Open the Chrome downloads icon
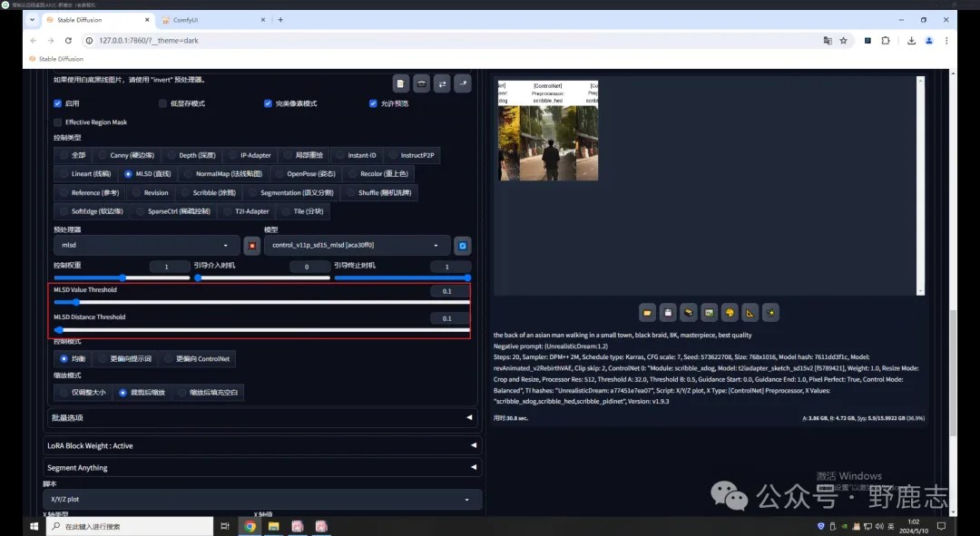This screenshot has width=980, height=536. (911, 41)
